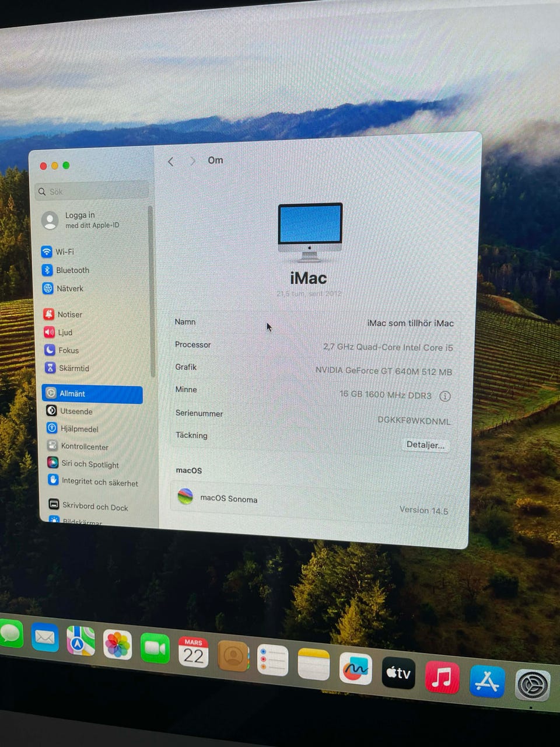Open FaceTime from the Dock
This screenshot has width=560, height=747.
tap(155, 648)
